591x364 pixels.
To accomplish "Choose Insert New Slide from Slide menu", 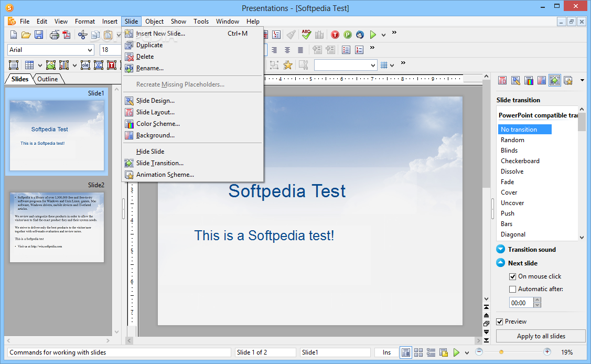I will pyautogui.click(x=192, y=34).
